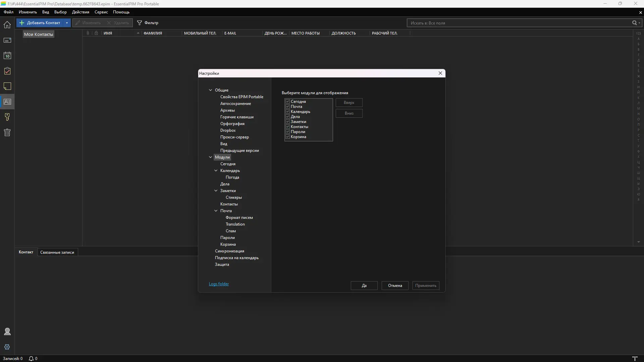Viewport: 644px width, 362px height.
Task: Open the Сервис menu
Action: [101, 12]
